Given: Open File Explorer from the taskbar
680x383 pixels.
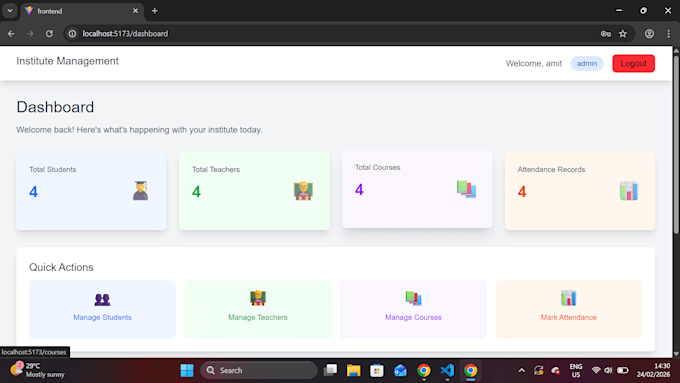Looking at the screenshot, I should 353,370.
